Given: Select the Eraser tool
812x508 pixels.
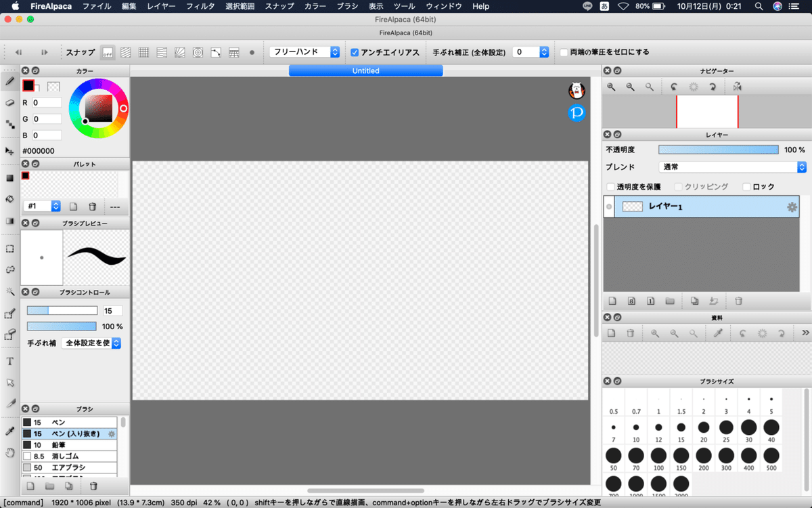Looking at the screenshot, I should 9,102.
